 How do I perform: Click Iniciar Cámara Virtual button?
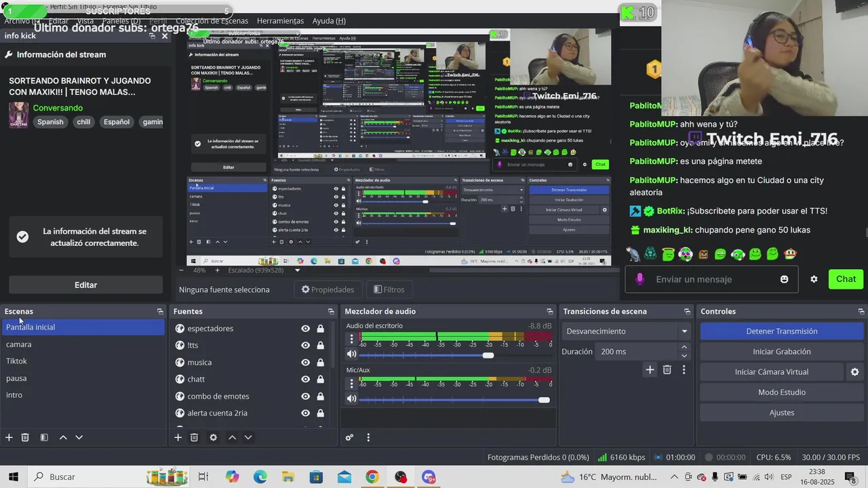pos(772,372)
